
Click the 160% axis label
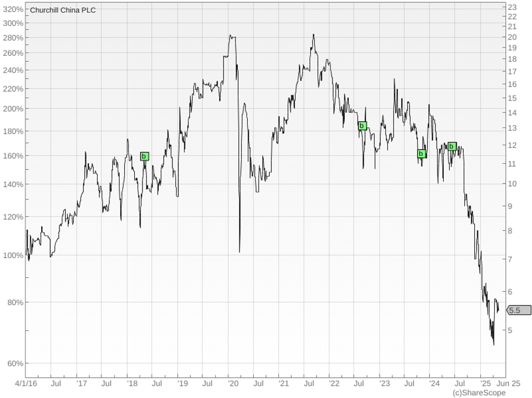point(13,156)
